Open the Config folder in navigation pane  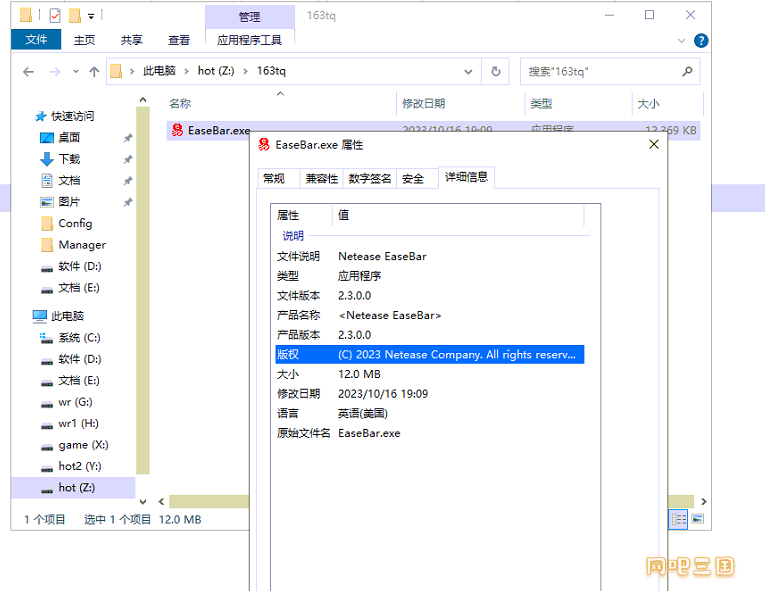coord(75,224)
